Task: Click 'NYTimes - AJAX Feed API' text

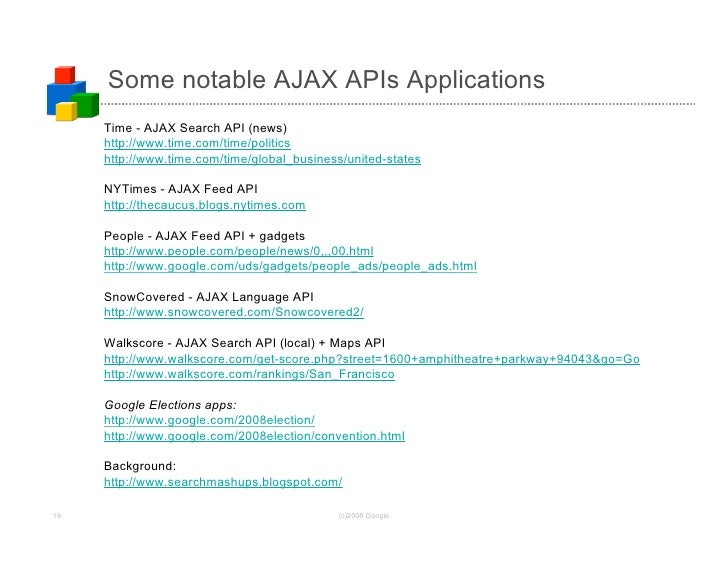Action: click(181, 189)
